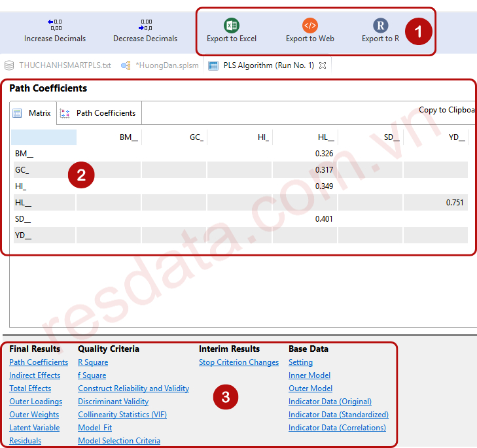This screenshot has width=477, height=448.
Task: Open the Outer Loadings link
Action: [x=36, y=402]
